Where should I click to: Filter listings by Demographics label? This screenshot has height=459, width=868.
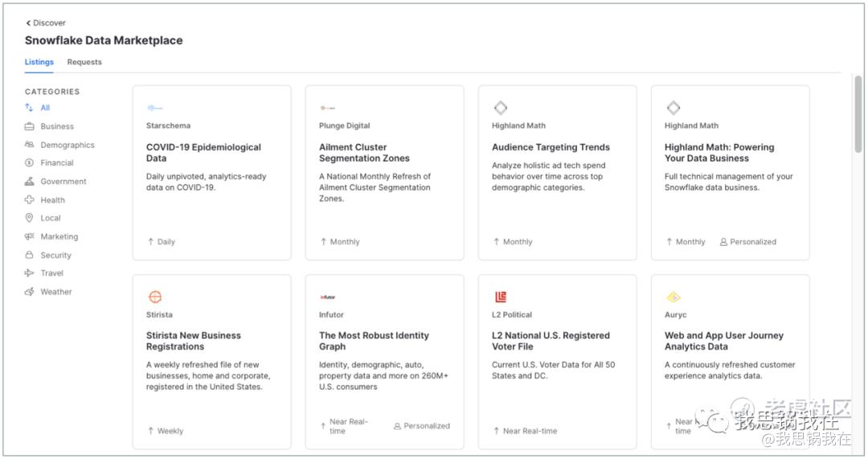[x=68, y=145]
